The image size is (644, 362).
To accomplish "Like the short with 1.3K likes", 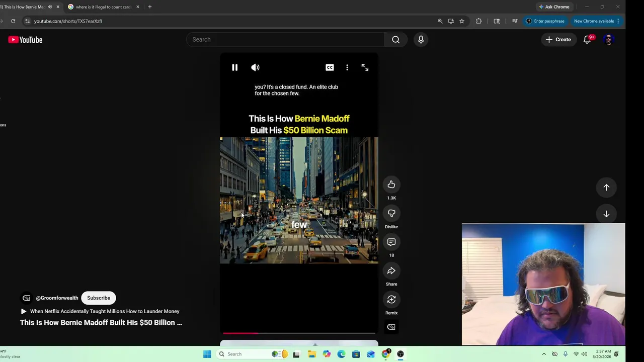I will pos(391,185).
